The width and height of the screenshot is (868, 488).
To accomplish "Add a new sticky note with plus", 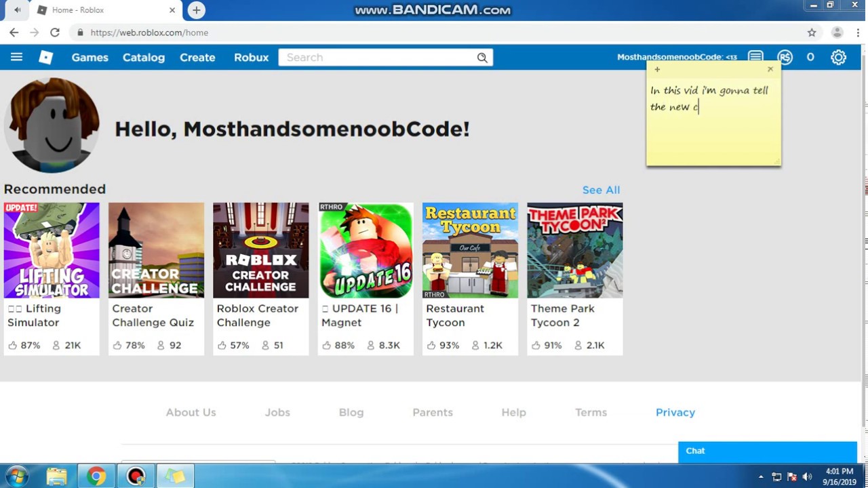I will coord(657,69).
